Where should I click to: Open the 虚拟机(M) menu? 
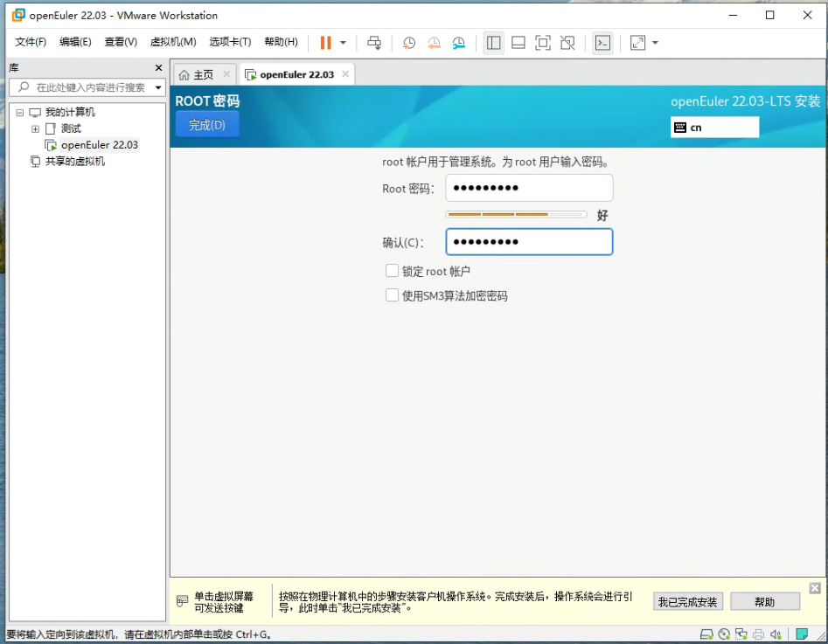(172, 42)
